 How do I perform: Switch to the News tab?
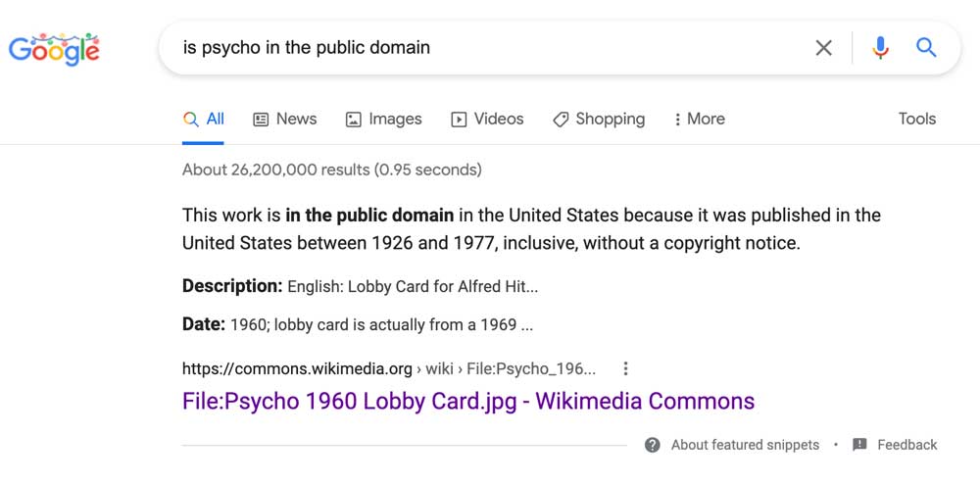tap(285, 120)
